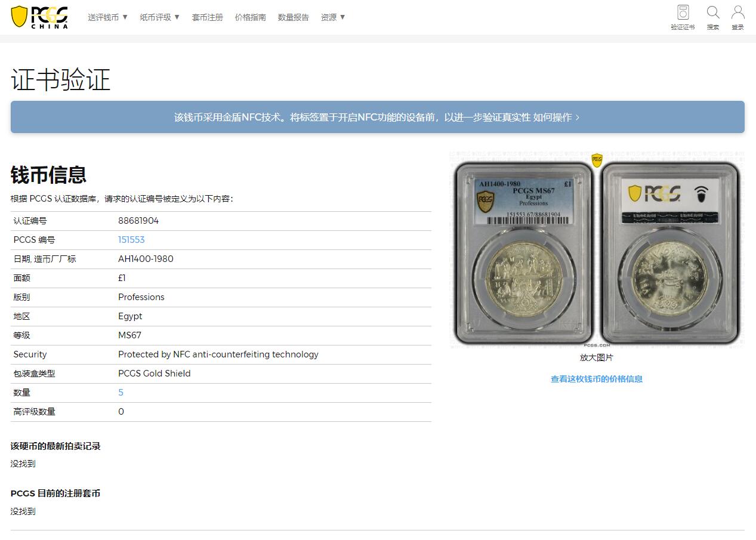Open the 验证证书 certificate verification icon

pos(683,17)
